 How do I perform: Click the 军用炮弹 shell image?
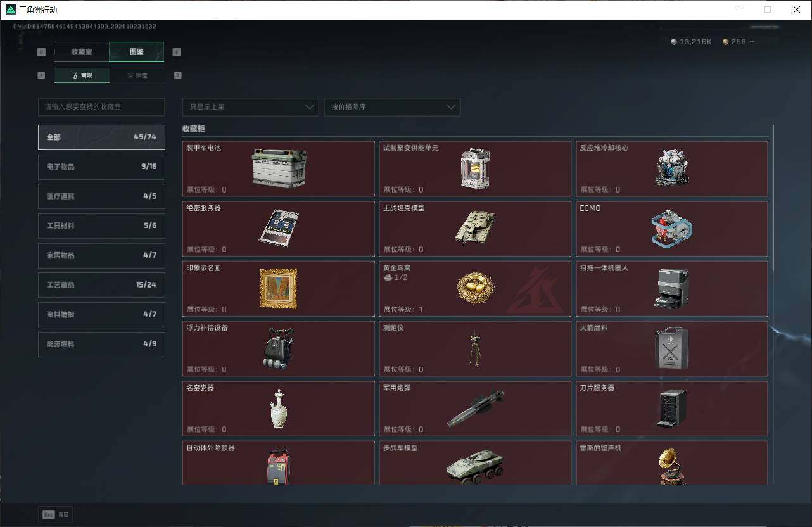(x=476, y=409)
